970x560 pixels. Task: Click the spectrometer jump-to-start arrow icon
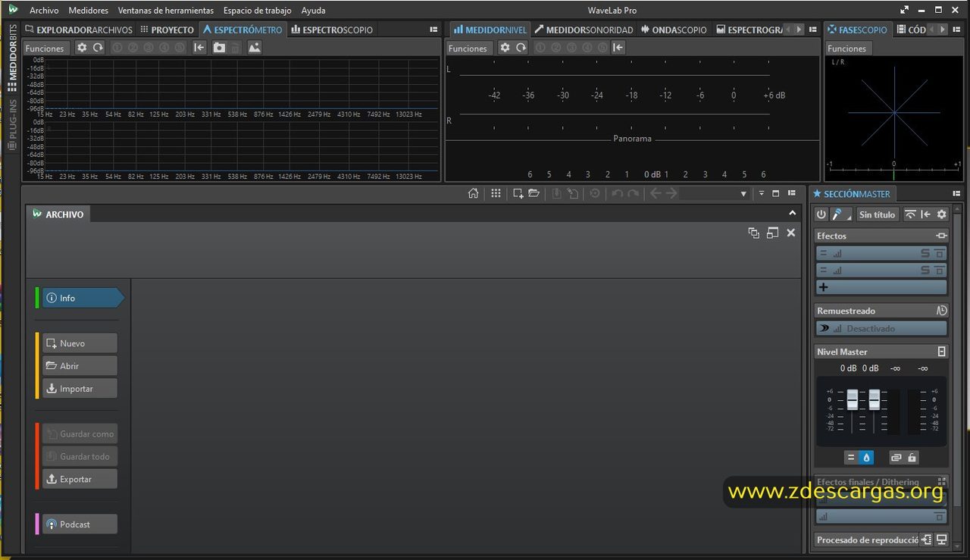coord(199,48)
